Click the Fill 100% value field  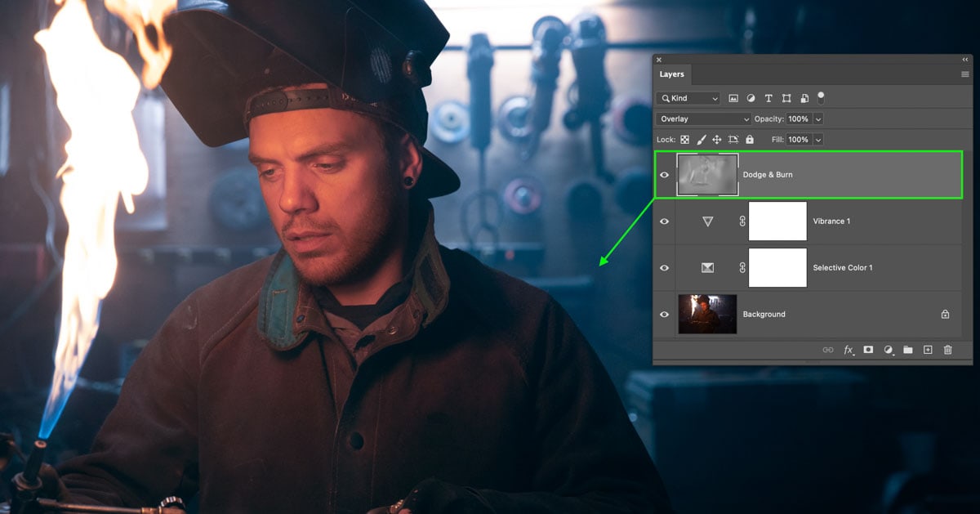[799, 140]
